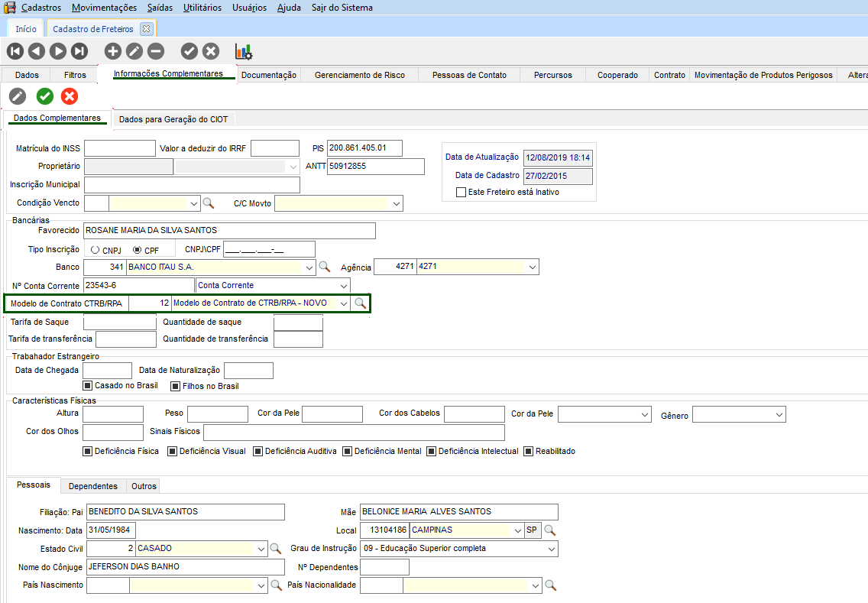Viewport: 868px width, 603px height.
Task: Expand the Grau de Instrução dropdown
Action: click(x=550, y=548)
